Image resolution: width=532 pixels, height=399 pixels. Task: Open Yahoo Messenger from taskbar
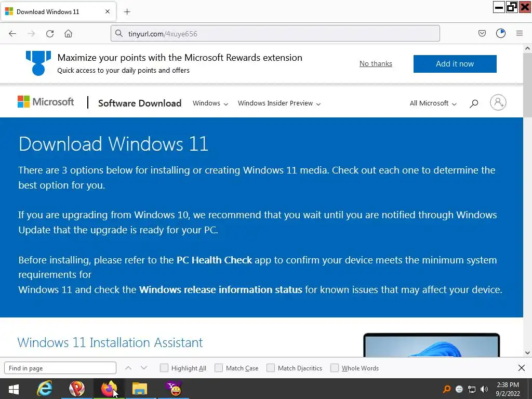174,389
